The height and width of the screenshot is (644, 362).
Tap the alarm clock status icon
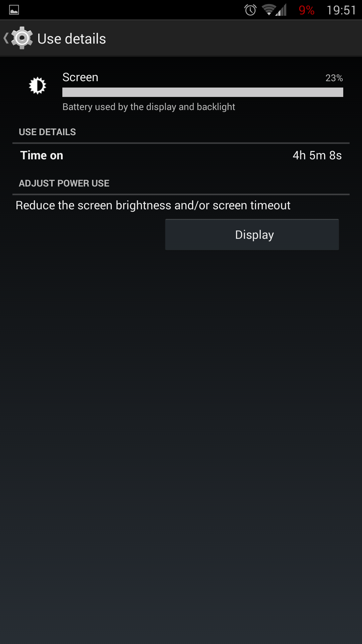(250, 10)
